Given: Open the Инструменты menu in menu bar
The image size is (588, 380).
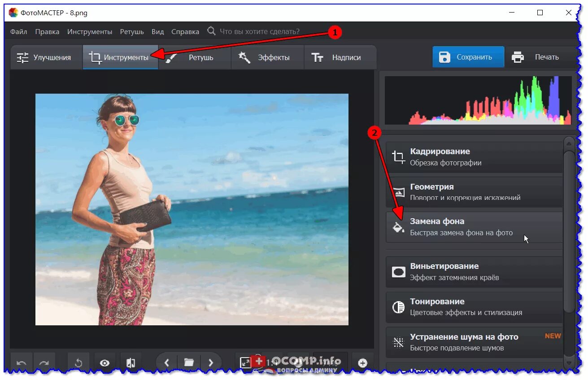Looking at the screenshot, I should (90, 32).
